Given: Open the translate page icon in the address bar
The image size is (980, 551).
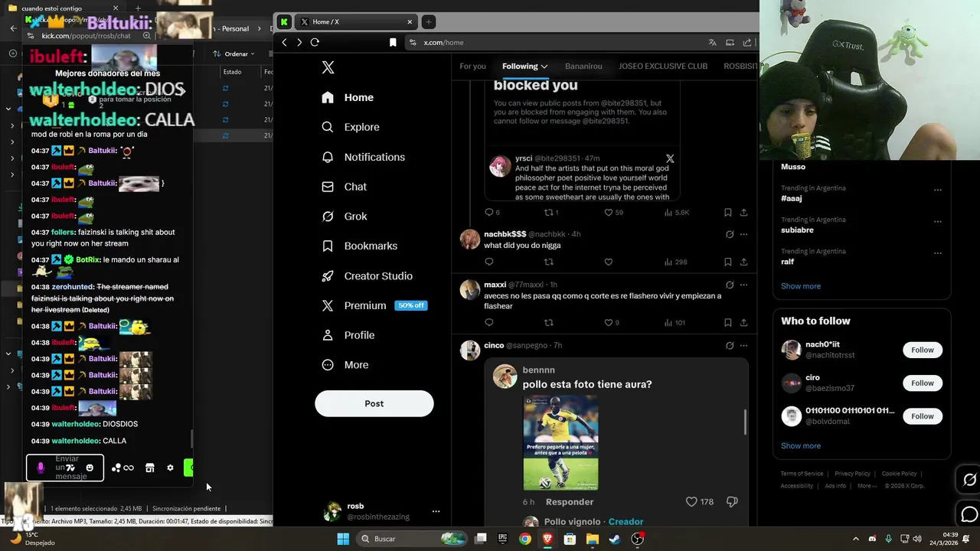Looking at the screenshot, I should [x=713, y=42].
